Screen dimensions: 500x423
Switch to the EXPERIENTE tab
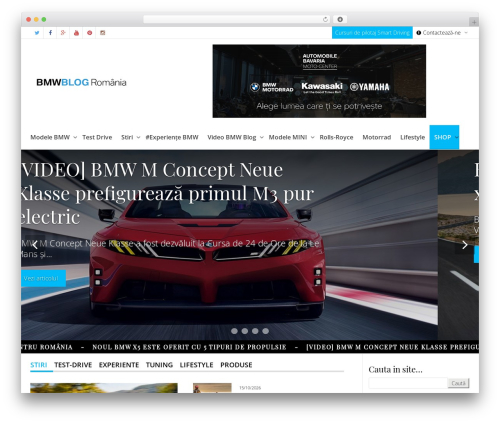point(119,365)
